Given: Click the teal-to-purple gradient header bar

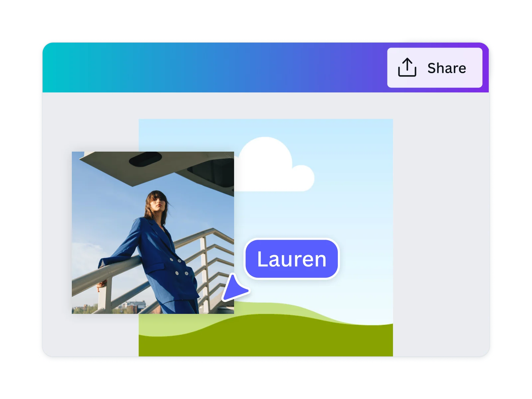Looking at the screenshot, I should (x=213, y=67).
